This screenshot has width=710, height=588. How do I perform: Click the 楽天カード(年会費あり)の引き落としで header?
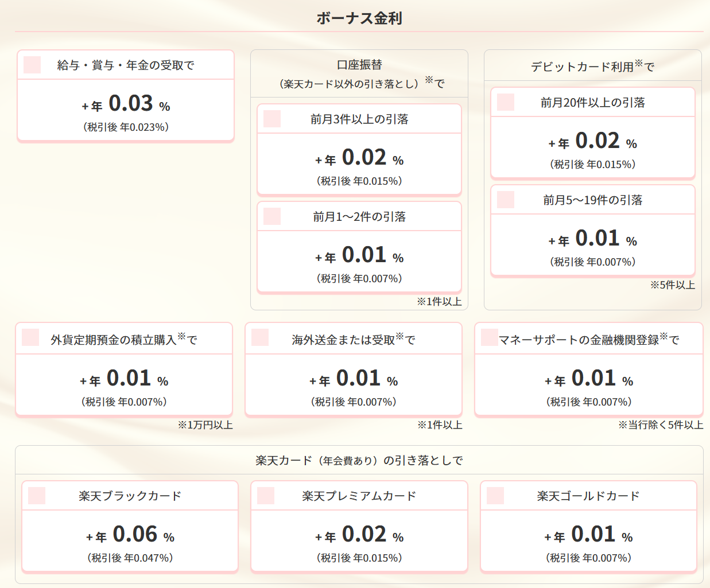(x=359, y=461)
